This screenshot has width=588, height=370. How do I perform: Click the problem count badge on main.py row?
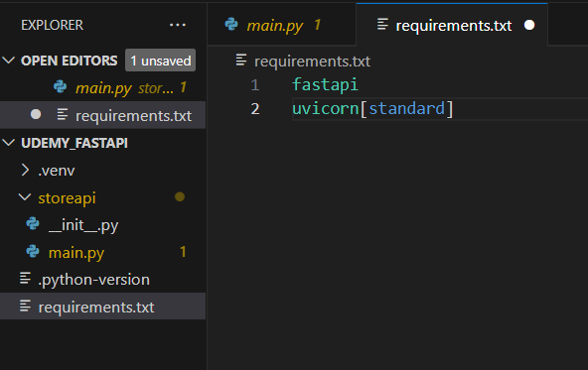coord(183,252)
